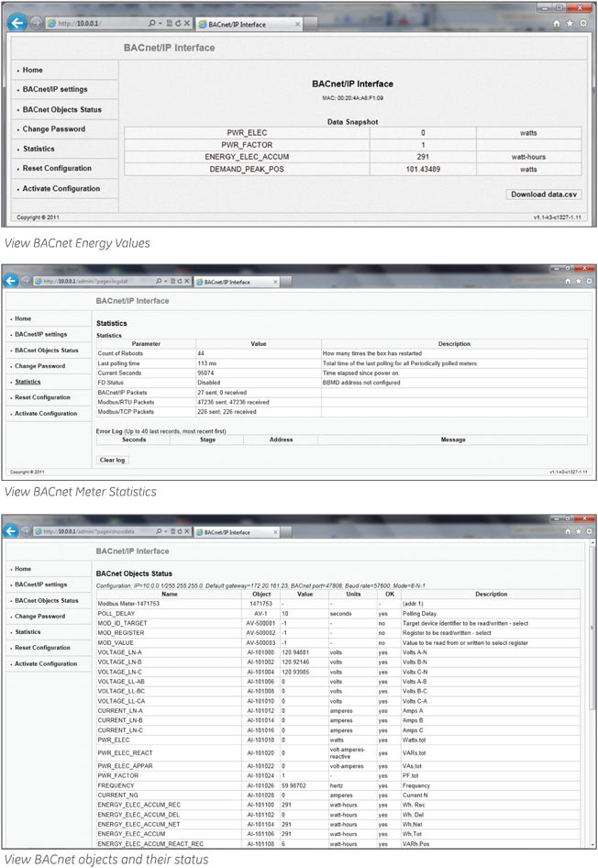Click stop icon in Statistics window address bar
Image resolution: width=598 pixels, height=868 pixels.
pyautogui.click(x=186, y=281)
